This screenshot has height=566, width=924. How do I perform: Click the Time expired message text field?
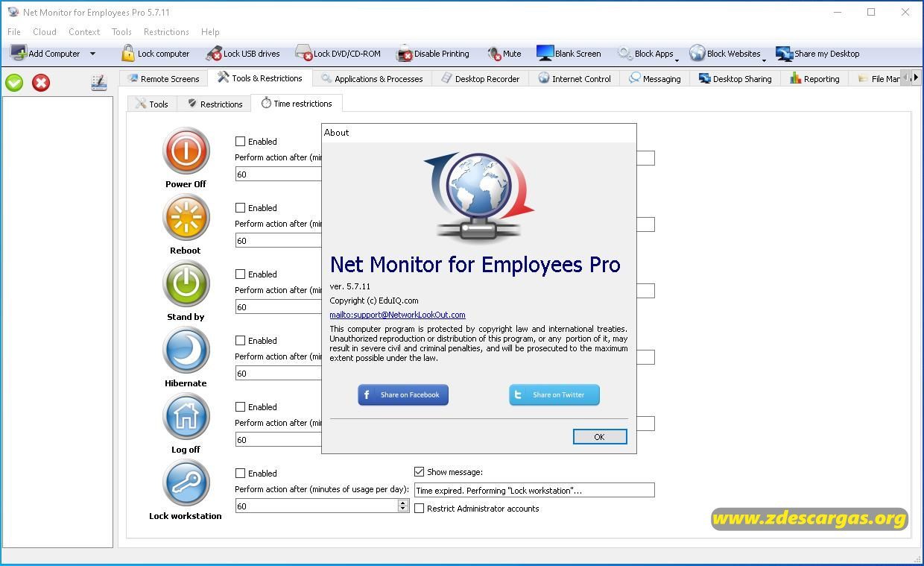click(534, 490)
